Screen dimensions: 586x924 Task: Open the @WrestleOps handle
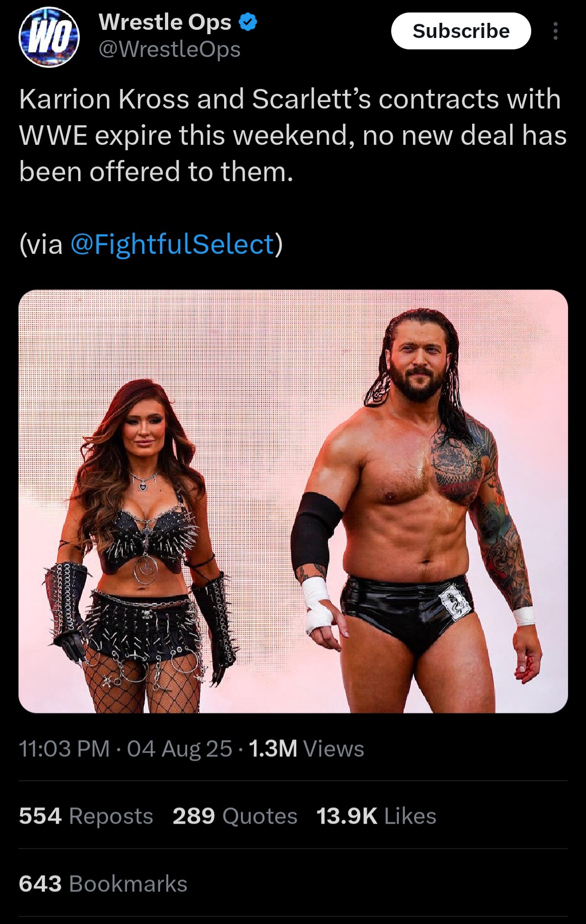coord(169,49)
